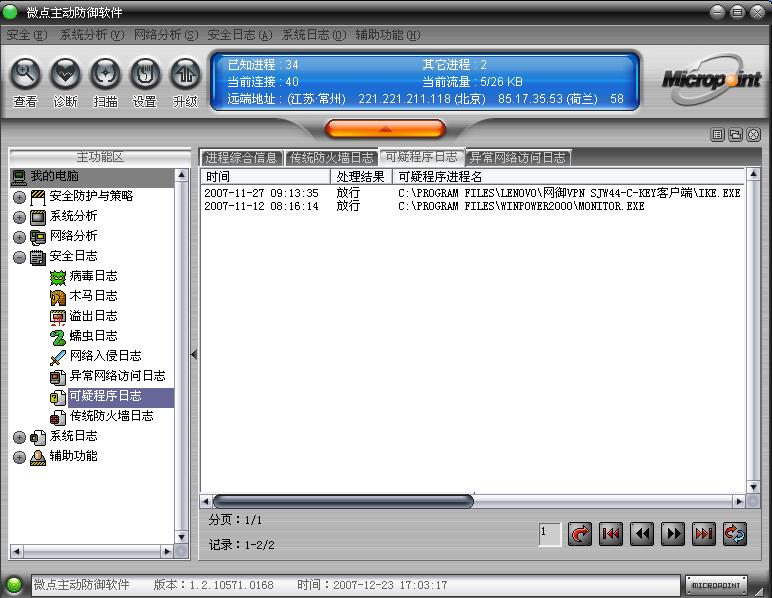
Task: Click the 安全日志 notepad icon
Action: point(38,257)
